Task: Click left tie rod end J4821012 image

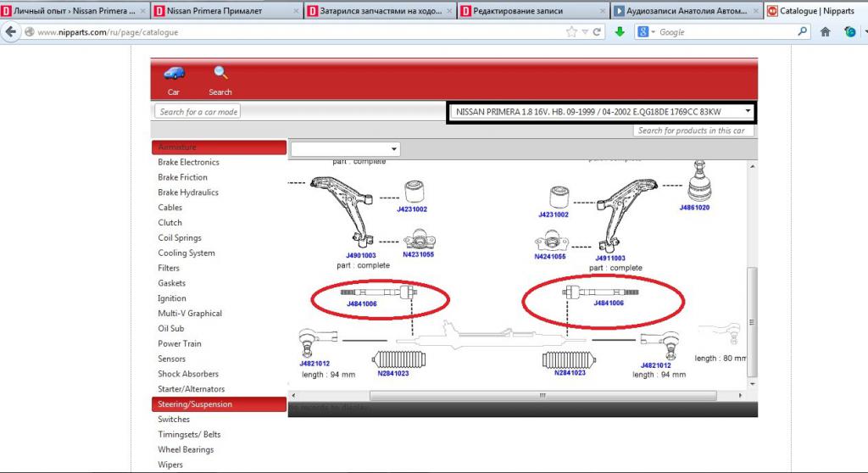Action: [318, 342]
